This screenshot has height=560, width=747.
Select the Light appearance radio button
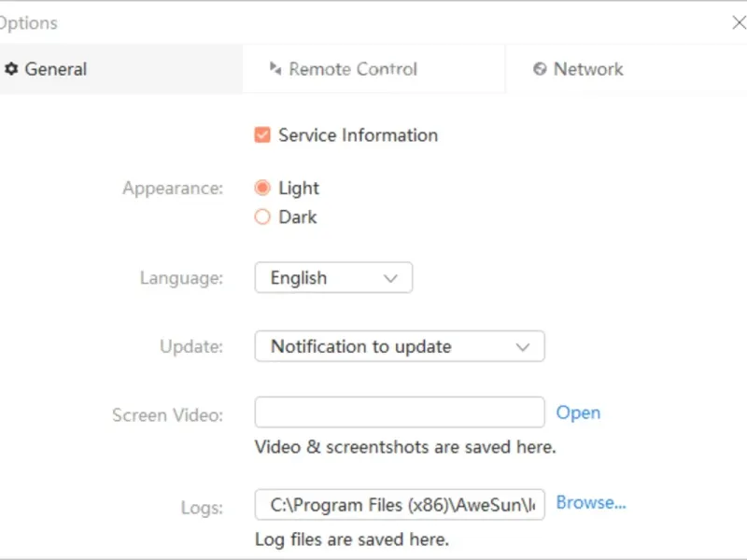click(262, 189)
